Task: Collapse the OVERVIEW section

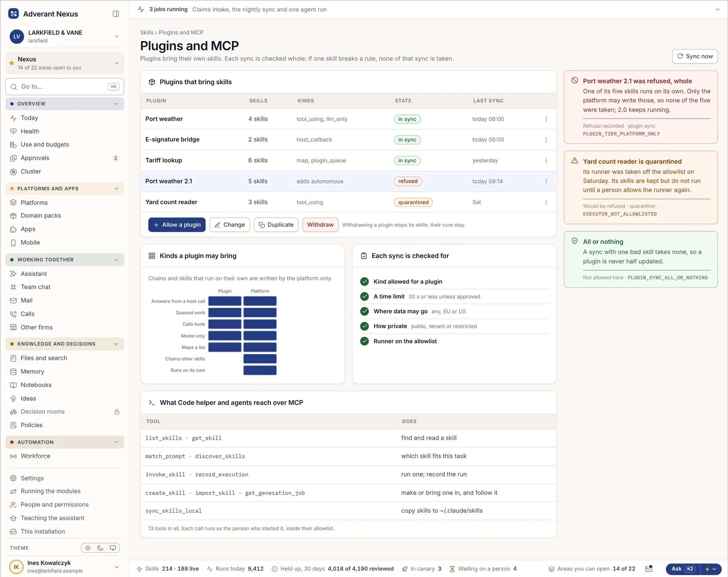Action: 65,104
